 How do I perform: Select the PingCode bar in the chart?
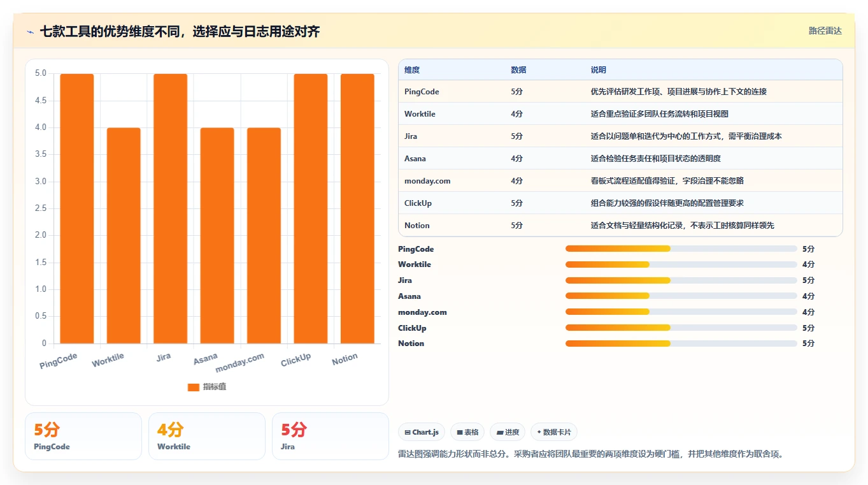pyautogui.click(x=77, y=208)
